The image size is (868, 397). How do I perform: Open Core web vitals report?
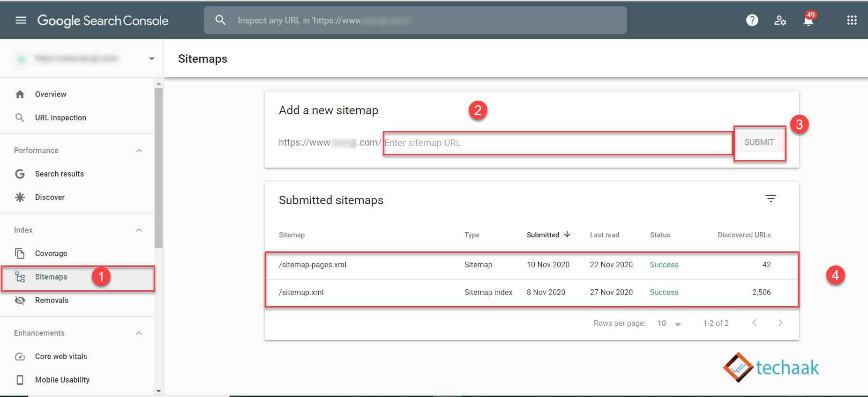click(77, 356)
